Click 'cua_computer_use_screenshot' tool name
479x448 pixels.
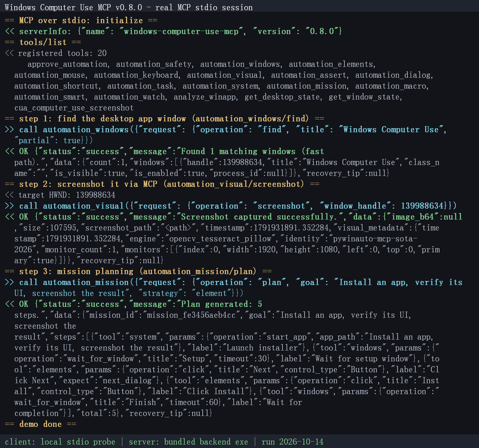[74, 108]
